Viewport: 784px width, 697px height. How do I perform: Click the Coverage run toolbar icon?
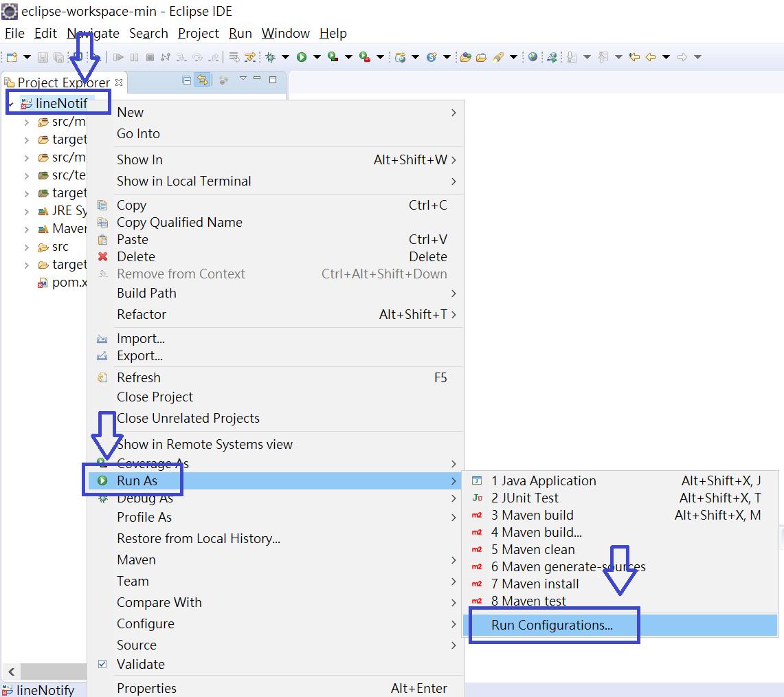pos(333,57)
